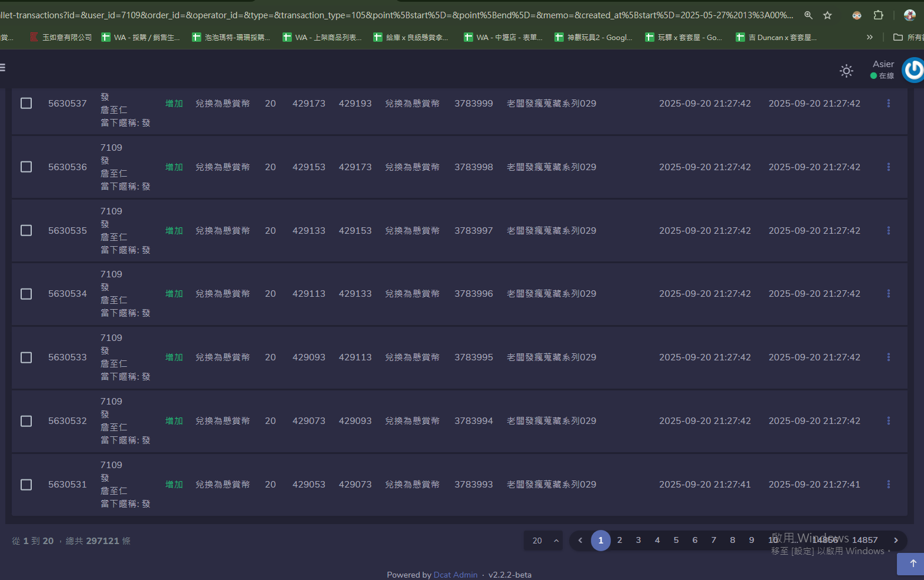The width and height of the screenshot is (924, 580).
Task: Show more bookmarks with the chevron
Action: (869, 37)
